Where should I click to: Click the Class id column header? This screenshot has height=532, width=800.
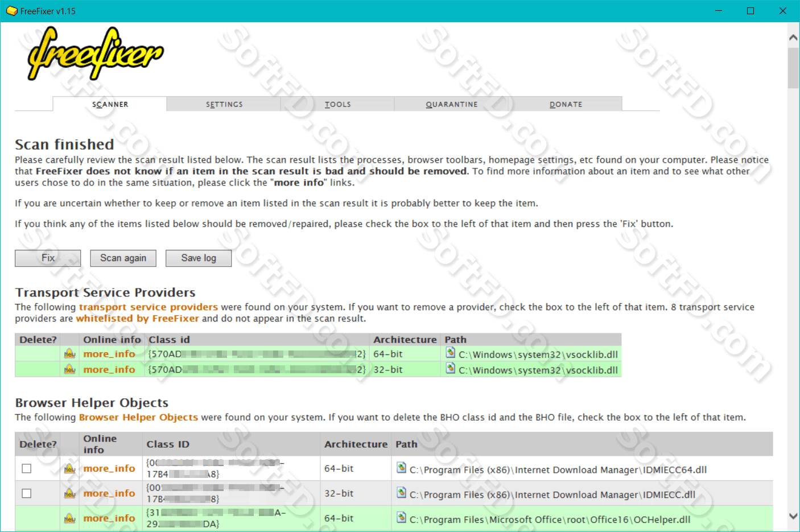(169, 340)
